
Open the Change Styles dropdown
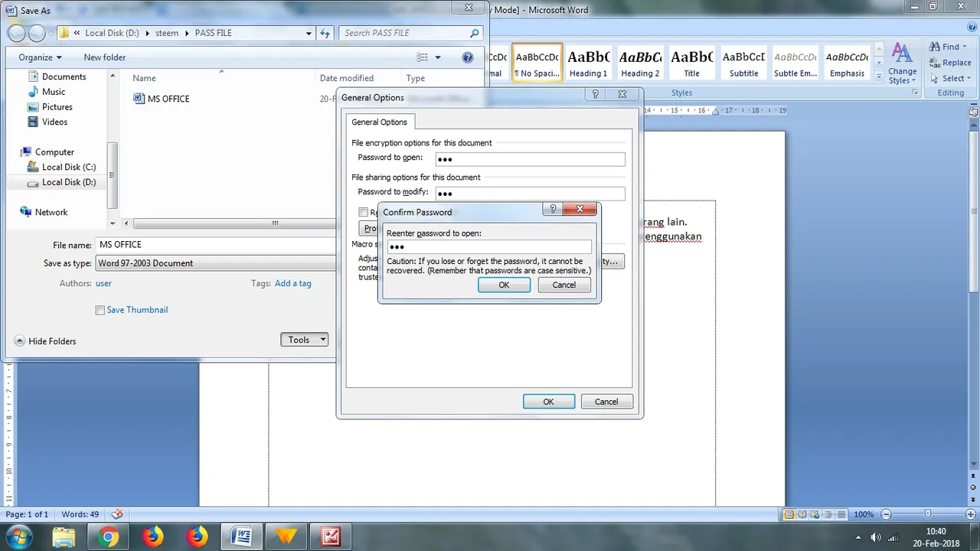[x=903, y=64]
